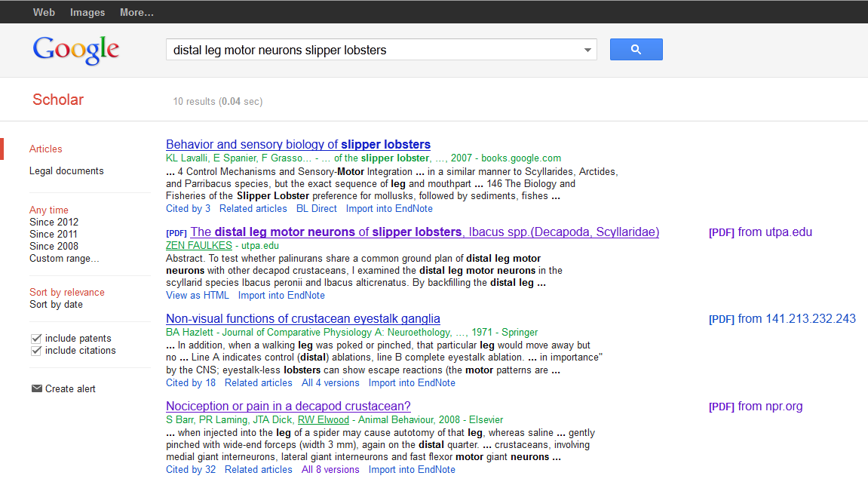Image resolution: width=868 pixels, height=488 pixels.
Task: Import Nociception article into EndNote
Action: click(412, 470)
